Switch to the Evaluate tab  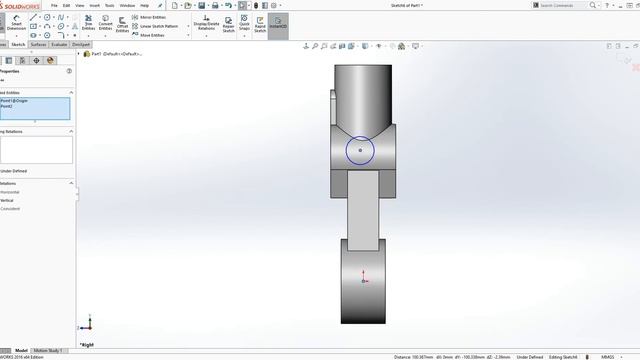[x=59, y=44]
